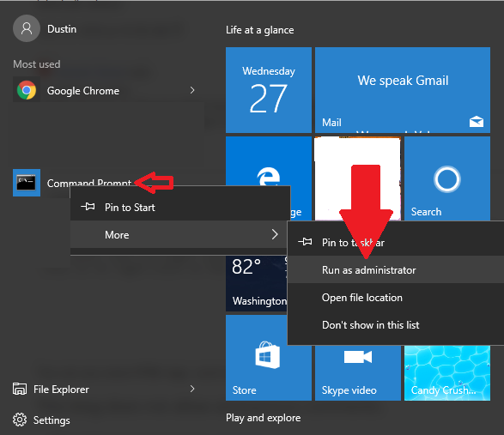Image resolution: width=504 pixels, height=435 pixels.
Task: Open the Cortana Search tile
Action: coord(447,178)
